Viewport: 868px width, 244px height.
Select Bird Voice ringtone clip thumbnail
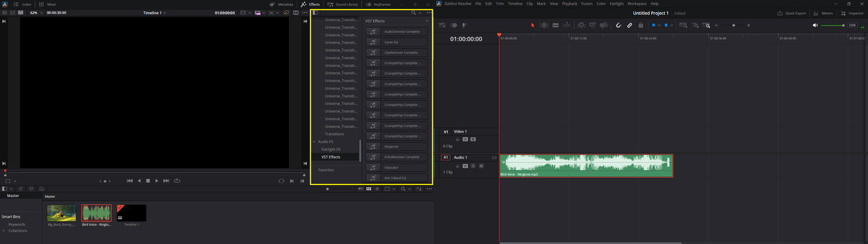point(96,213)
